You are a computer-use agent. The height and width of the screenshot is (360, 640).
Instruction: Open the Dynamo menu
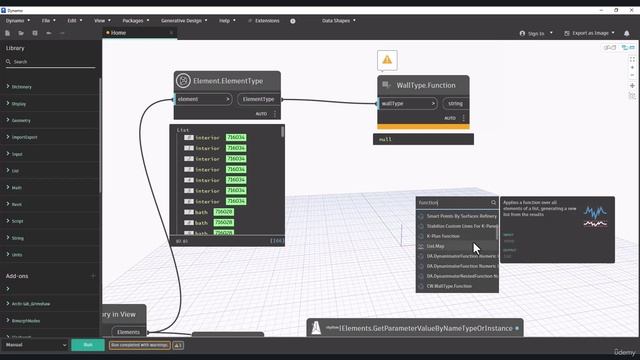click(x=18, y=20)
